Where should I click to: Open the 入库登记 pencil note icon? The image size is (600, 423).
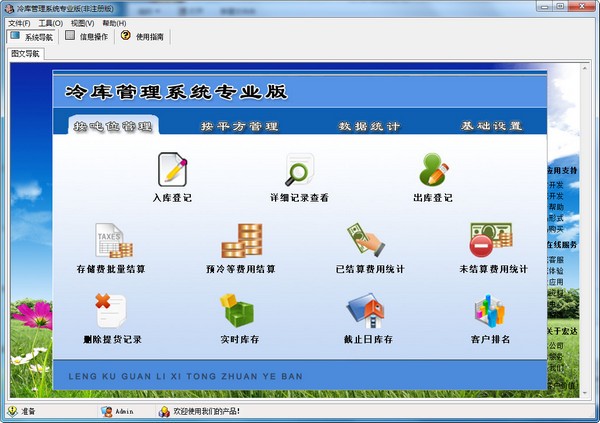tap(173, 170)
